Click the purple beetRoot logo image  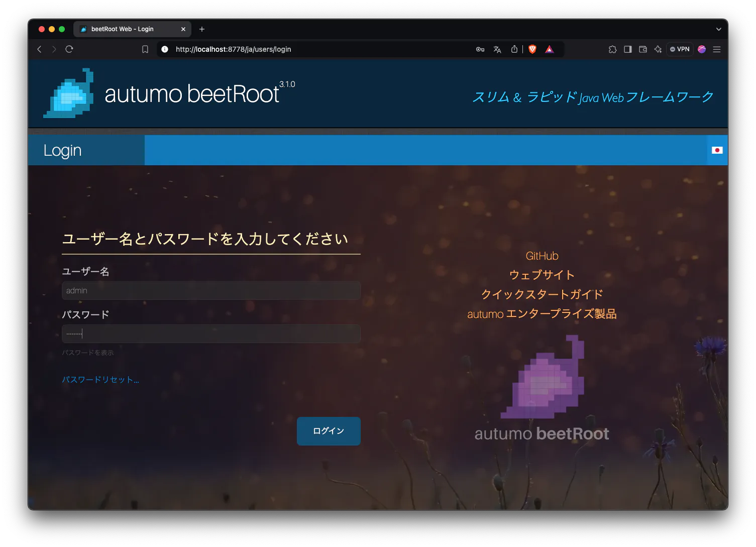click(543, 377)
